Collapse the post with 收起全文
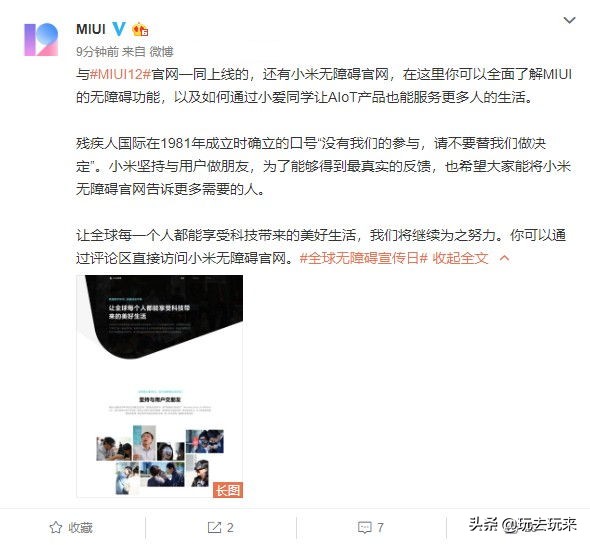Image resolution: width=590 pixels, height=545 pixels. click(x=460, y=258)
